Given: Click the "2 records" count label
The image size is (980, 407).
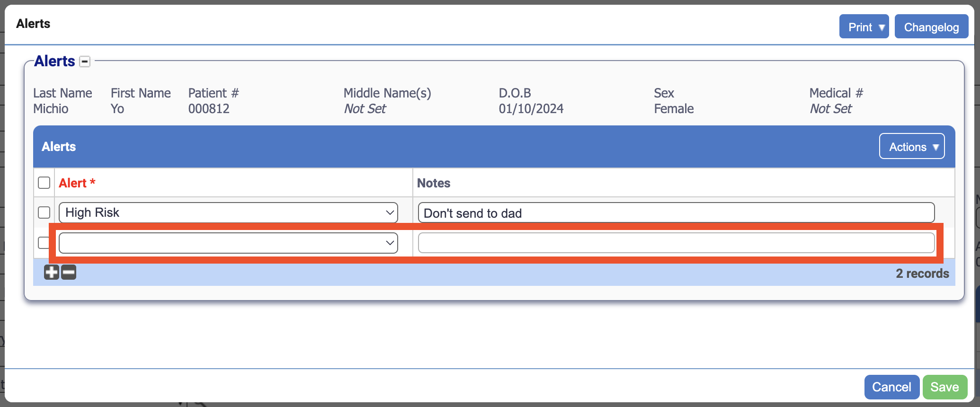Looking at the screenshot, I should pos(922,274).
